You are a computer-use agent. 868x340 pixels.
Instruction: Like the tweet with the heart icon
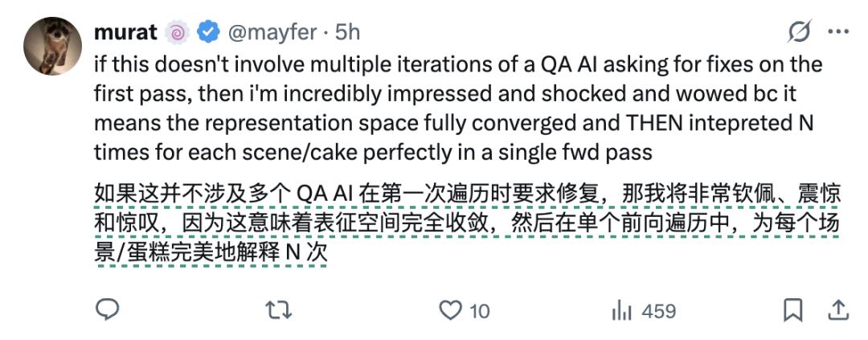(452, 309)
